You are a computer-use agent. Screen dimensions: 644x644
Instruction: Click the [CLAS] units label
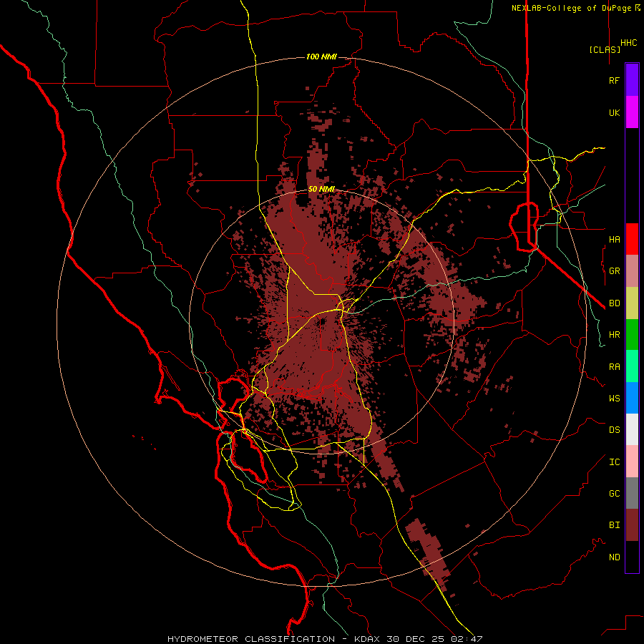pos(605,49)
